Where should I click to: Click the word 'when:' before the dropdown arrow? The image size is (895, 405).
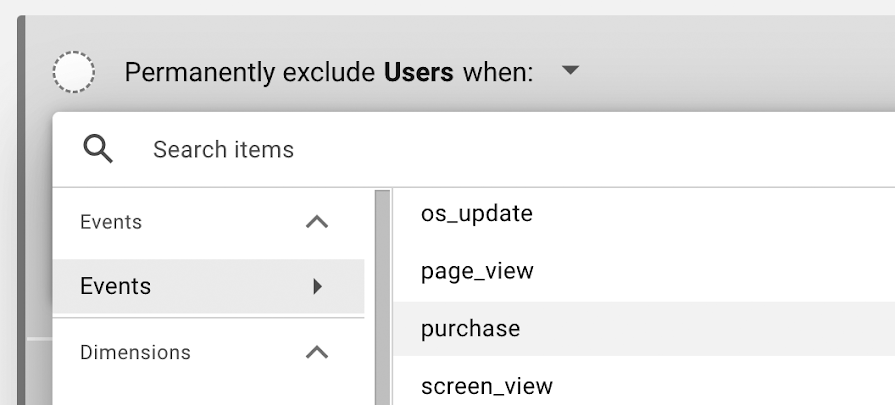pos(498,72)
